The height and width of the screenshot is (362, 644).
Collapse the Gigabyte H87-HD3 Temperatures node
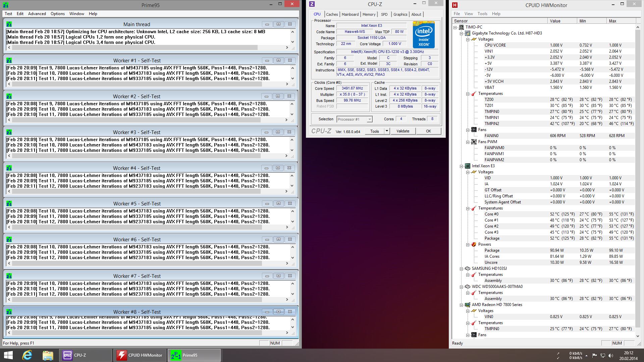[x=468, y=94]
